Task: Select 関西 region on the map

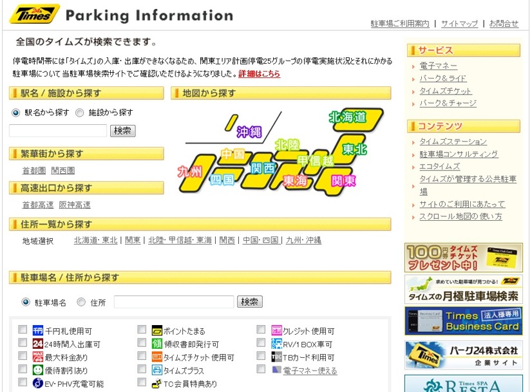Action: tap(263, 168)
